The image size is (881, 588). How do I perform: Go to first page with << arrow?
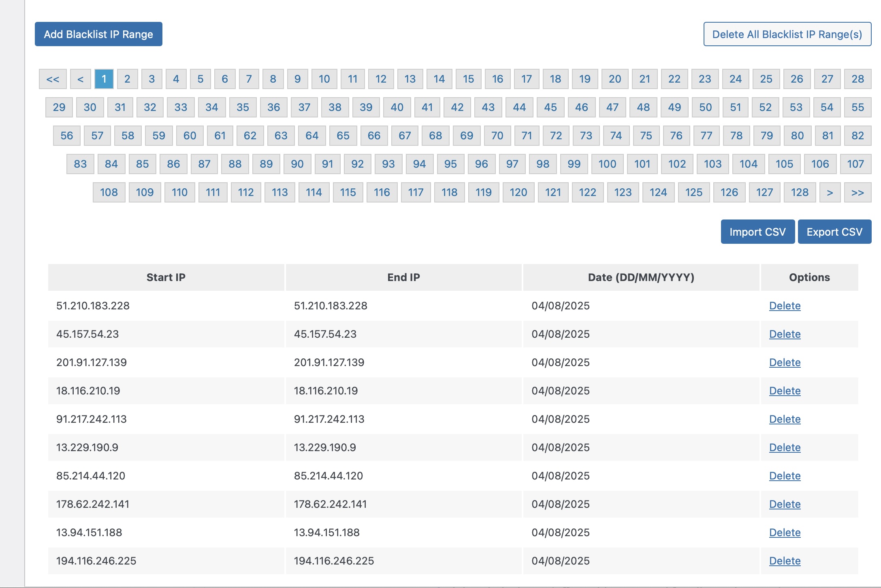53,79
